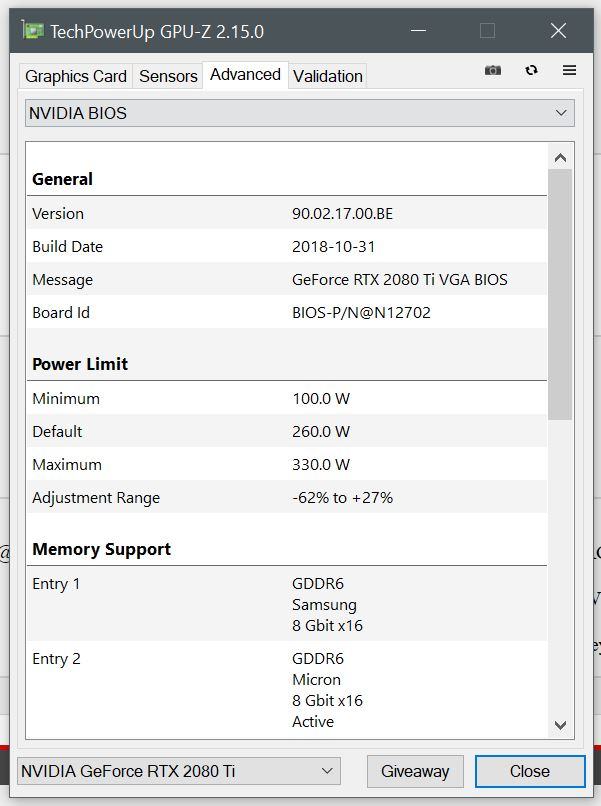Select the Build Date row
The height and width of the screenshot is (806, 601).
click(288, 246)
